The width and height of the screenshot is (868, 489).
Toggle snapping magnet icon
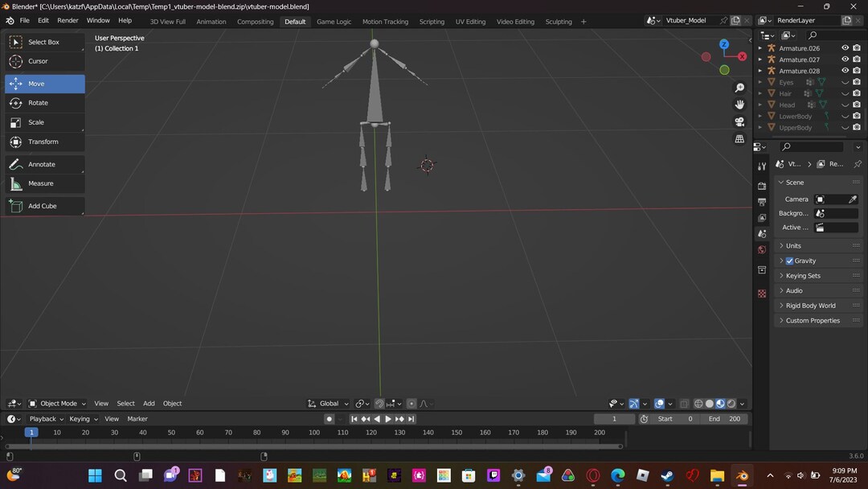[x=379, y=404]
